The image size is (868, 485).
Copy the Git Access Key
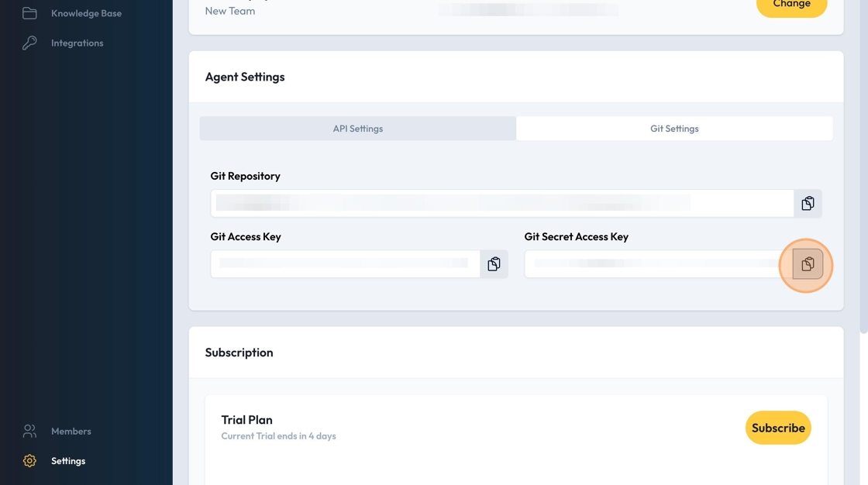pyautogui.click(x=494, y=264)
